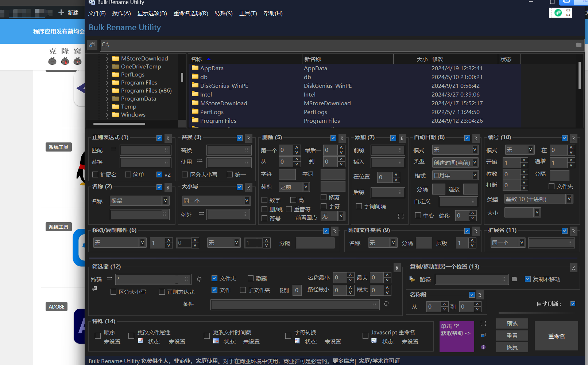Click the R reset button of 正则表达式 (1)
This screenshot has width=588, height=365.
click(x=168, y=138)
